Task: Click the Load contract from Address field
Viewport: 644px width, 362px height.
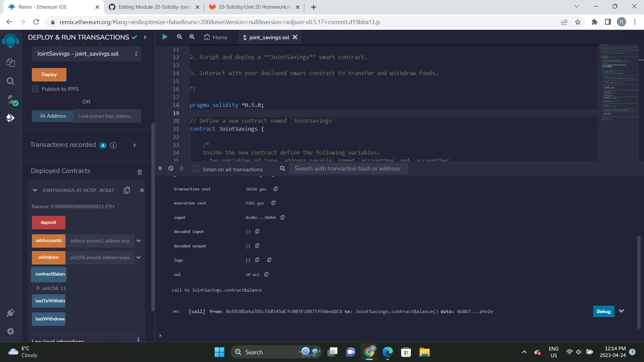Action: [x=107, y=116]
